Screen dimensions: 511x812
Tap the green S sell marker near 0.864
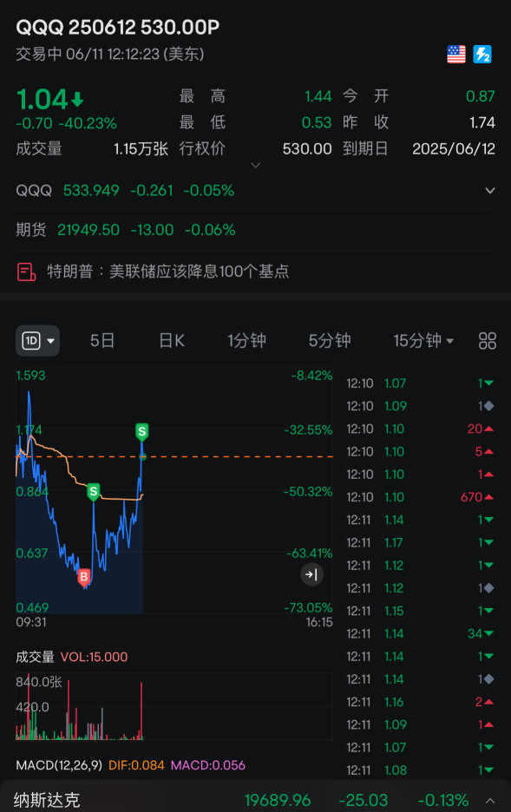click(x=93, y=491)
